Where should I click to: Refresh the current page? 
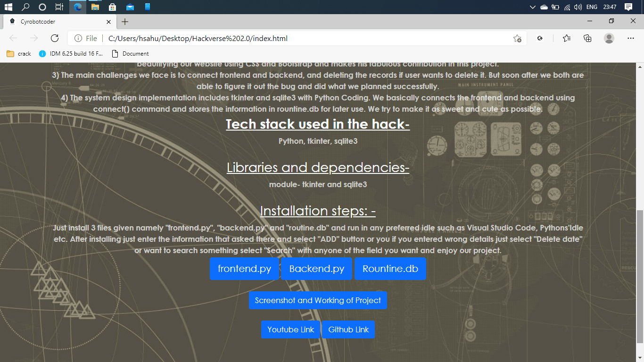pyautogui.click(x=54, y=38)
